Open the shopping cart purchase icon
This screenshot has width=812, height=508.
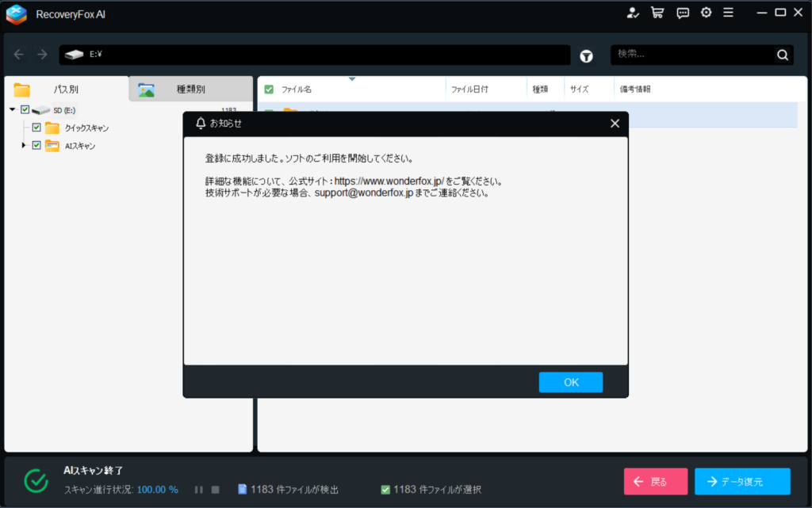[657, 13]
